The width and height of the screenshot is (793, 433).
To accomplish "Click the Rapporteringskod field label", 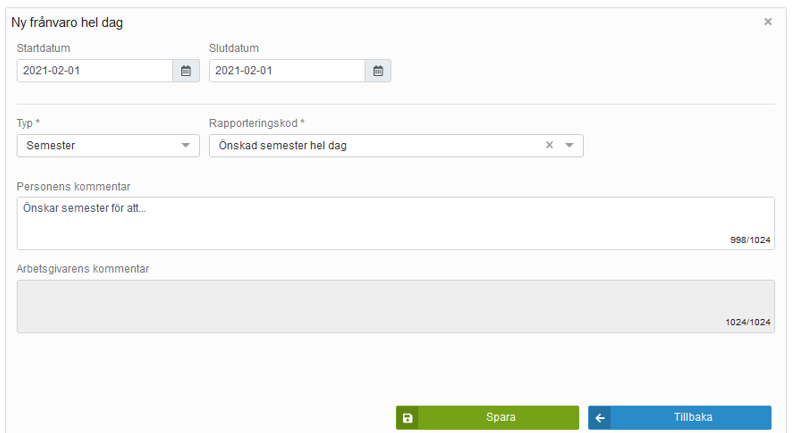I will (x=256, y=123).
